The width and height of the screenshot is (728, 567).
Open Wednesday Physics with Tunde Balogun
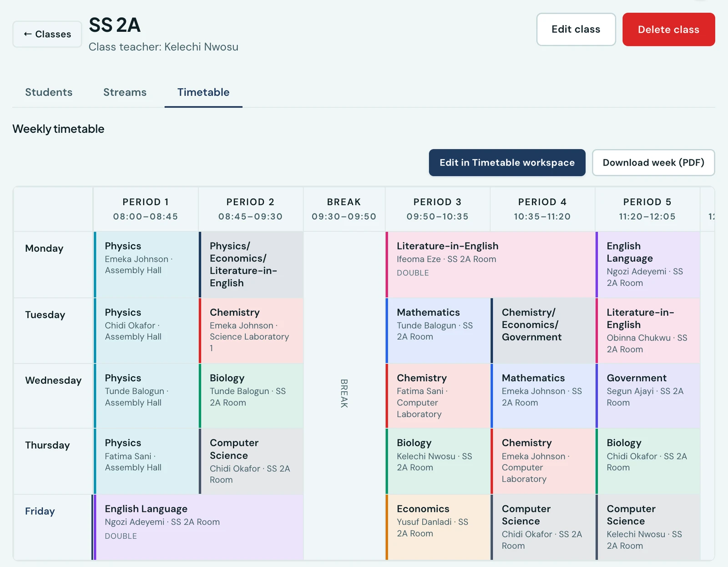tap(146, 395)
